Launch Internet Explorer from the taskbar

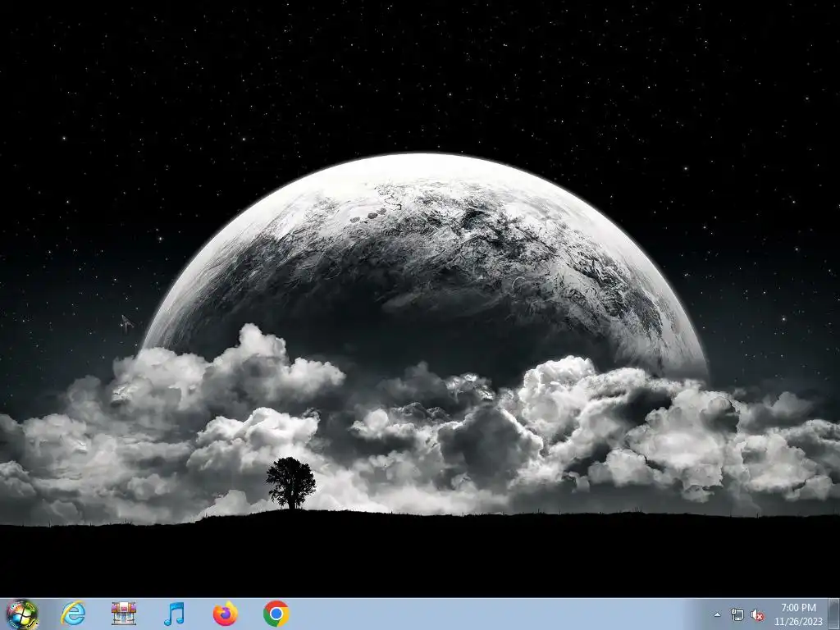[x=73, y=614]
